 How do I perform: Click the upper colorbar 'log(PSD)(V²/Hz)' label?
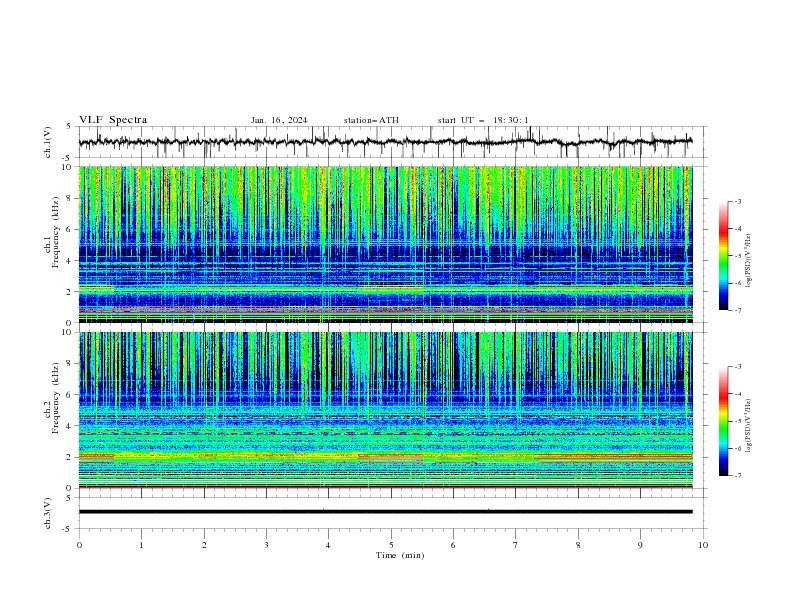coord(748,261)
